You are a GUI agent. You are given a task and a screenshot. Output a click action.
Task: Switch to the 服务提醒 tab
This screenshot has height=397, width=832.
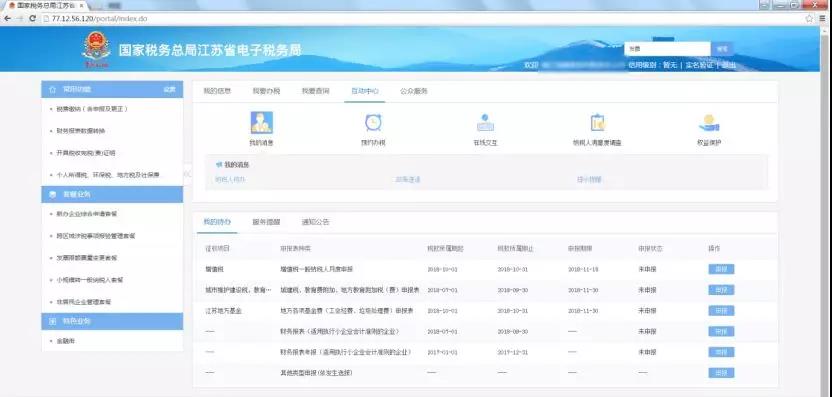[266, 222]
